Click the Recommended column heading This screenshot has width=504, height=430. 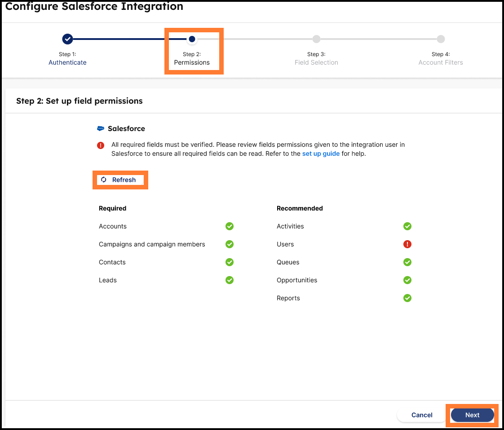click(x=300, y=208)
